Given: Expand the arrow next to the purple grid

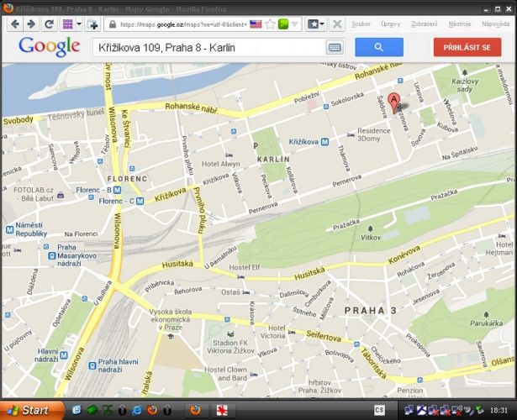Looking at the screenshot, I should (79, 24).
